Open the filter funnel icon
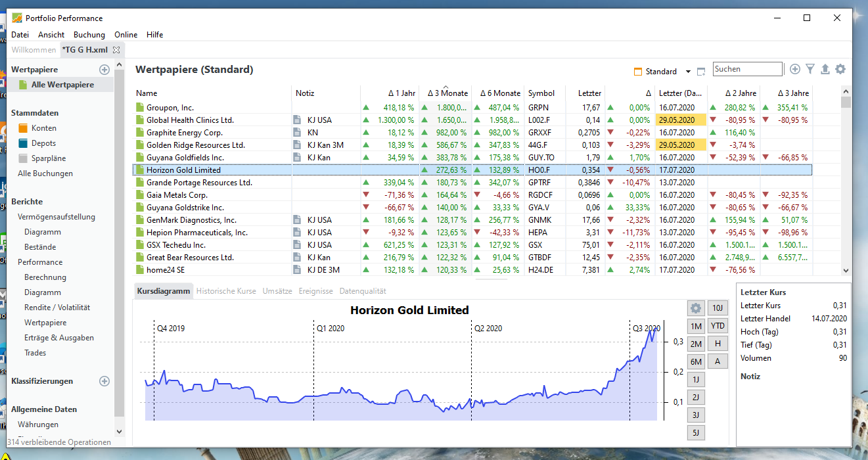This screenshot has height=460, width=868. coord(810,69)
